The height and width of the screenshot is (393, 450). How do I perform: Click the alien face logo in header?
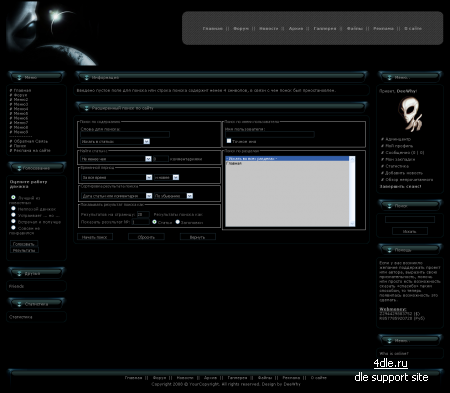[52, 33]
